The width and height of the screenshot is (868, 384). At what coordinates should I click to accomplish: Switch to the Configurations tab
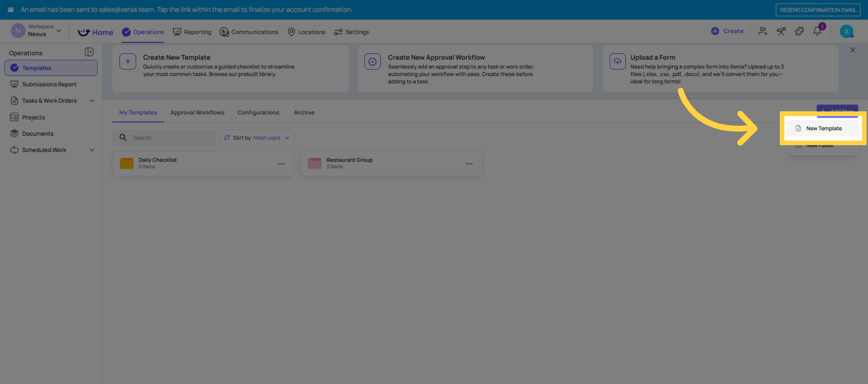click(x=258, y=113)
